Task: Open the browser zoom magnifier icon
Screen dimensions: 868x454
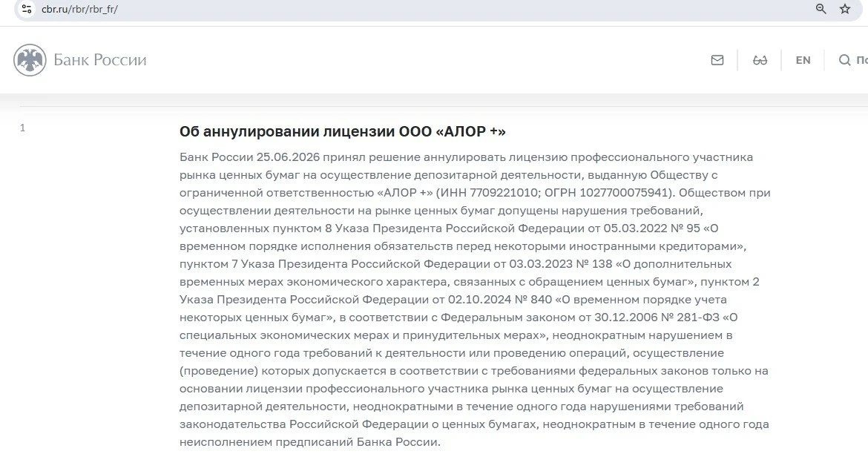Action: tap(821, 9)
